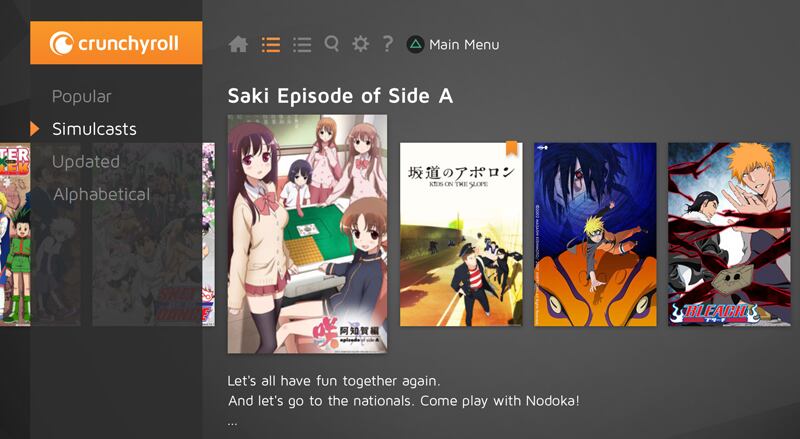Select the Simulcasts category
The height and width of the screenshot is (439, 800).
point(94,129)
